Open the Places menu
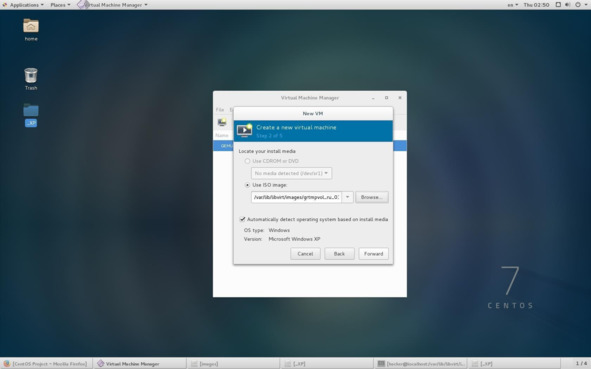Viewport: 591px width, 369px height. [x=60, y=5]
